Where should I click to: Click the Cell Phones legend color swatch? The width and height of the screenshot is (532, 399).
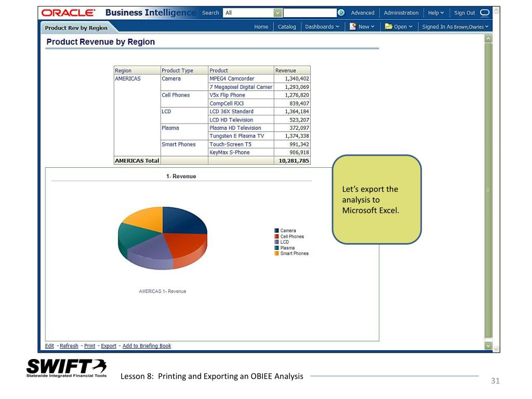click(x=276, y=236)
